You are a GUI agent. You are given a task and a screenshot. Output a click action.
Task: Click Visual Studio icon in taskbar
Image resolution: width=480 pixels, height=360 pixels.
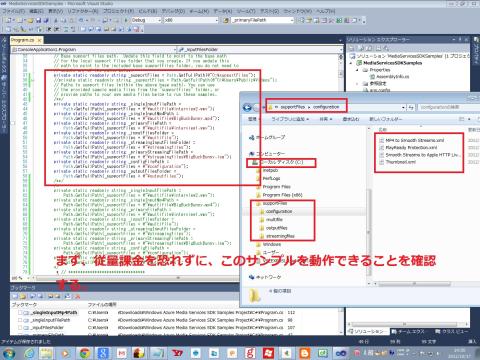[x=340, y=353]
